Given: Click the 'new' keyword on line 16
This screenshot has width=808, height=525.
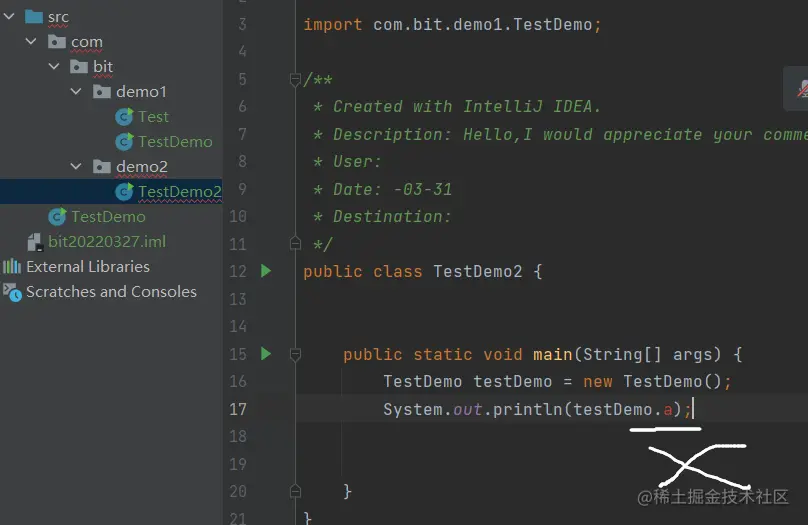Looking at the screenshot, I should coord(598,382).
